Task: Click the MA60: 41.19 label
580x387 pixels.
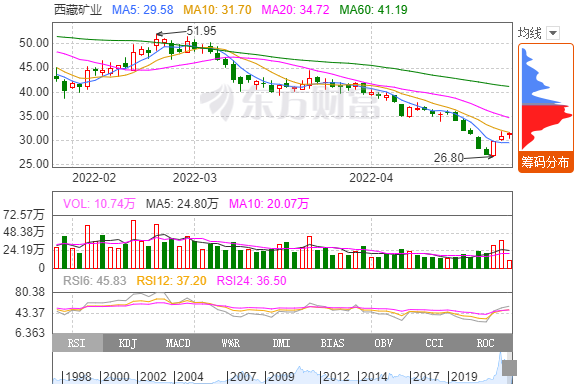Action: click(x=374, y=10)
